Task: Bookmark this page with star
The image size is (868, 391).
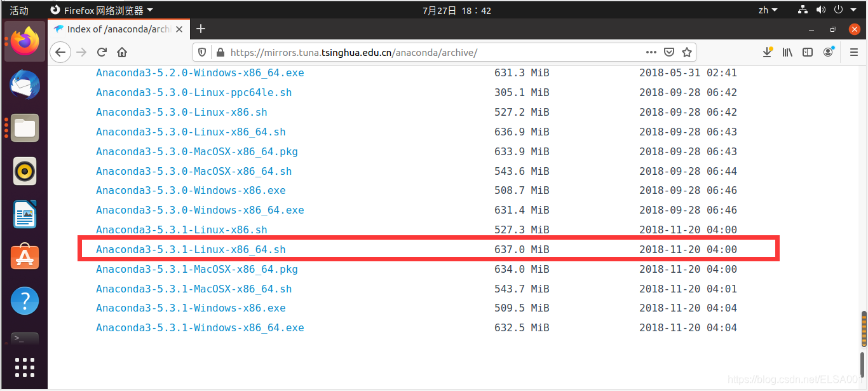Action: tap(686, 52)
